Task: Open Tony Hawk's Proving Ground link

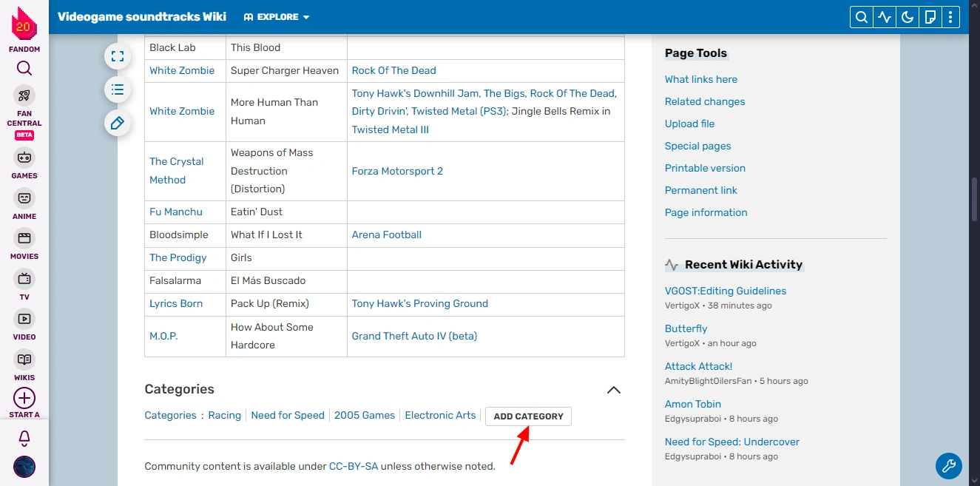Action: point(420,303)
